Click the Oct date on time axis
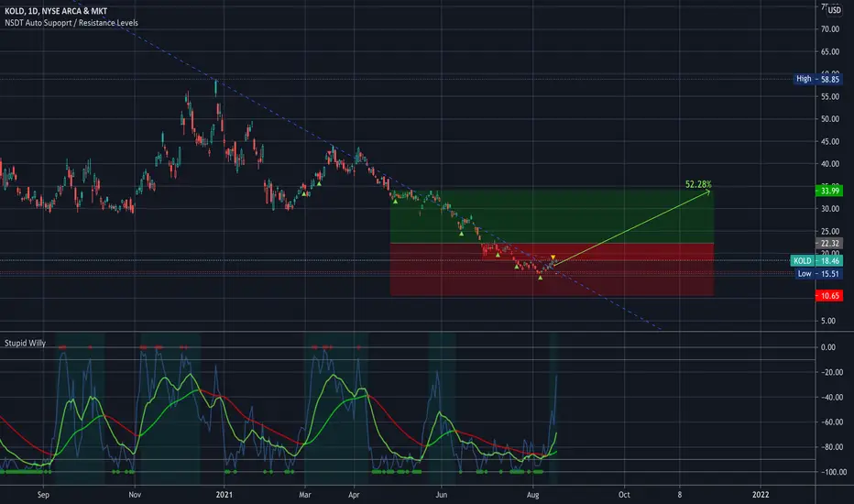Viewport: 854px width, 504px height. pos(624,495)
